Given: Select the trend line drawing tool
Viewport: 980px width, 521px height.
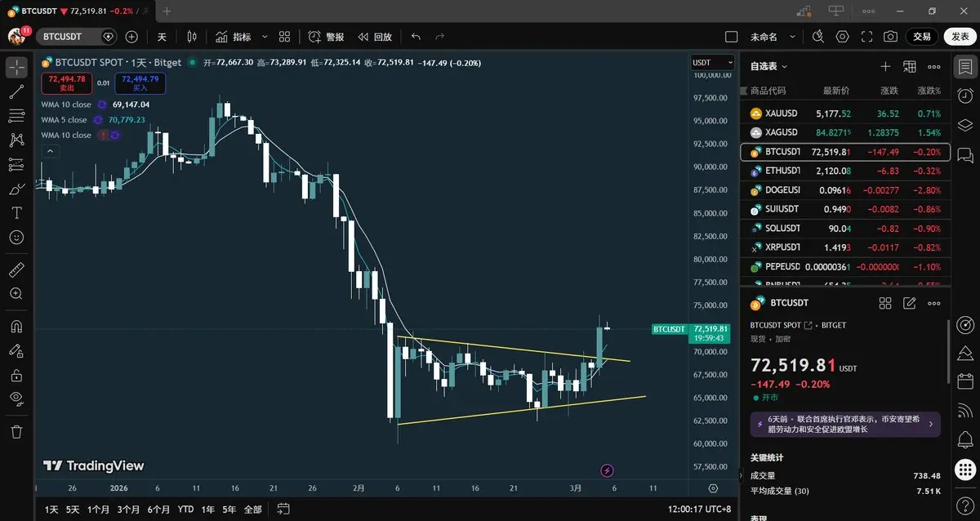Looking at the screenshot, I should tap(16, 91).
